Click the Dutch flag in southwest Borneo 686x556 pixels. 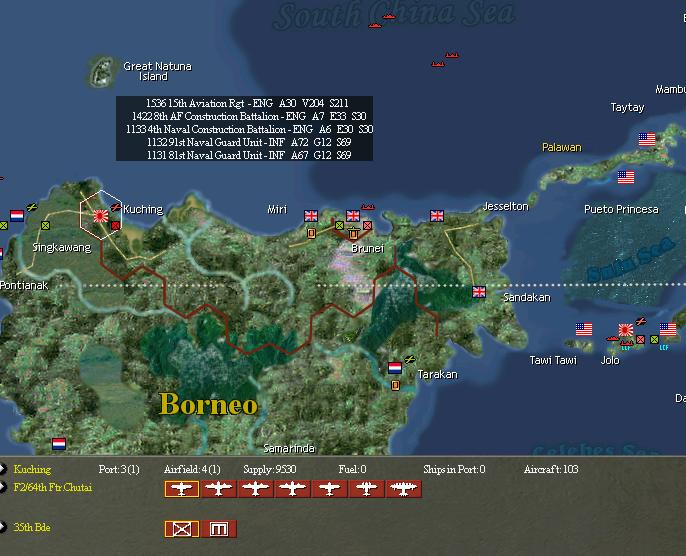[59, 444]
